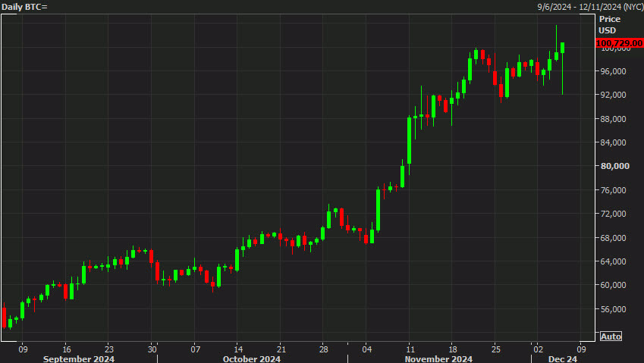Select the 68,000 price axis label
Image resolution: width=644 pixels, height=363 pixels.
[x=613, y=238]
